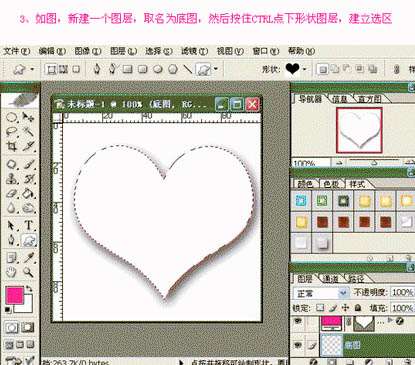Select the Hand tool
The image size is (415, 365).
(x=12, y=272)
